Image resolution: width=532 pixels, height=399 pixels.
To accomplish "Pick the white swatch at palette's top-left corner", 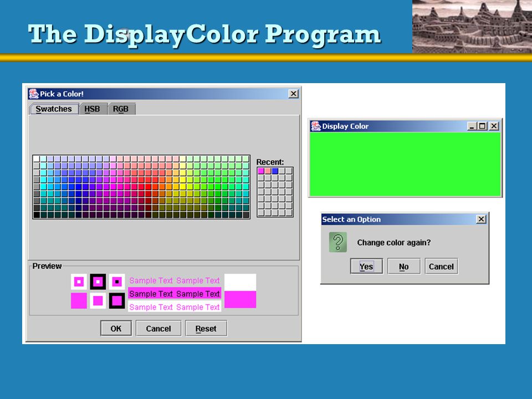I will coord(37,159).
